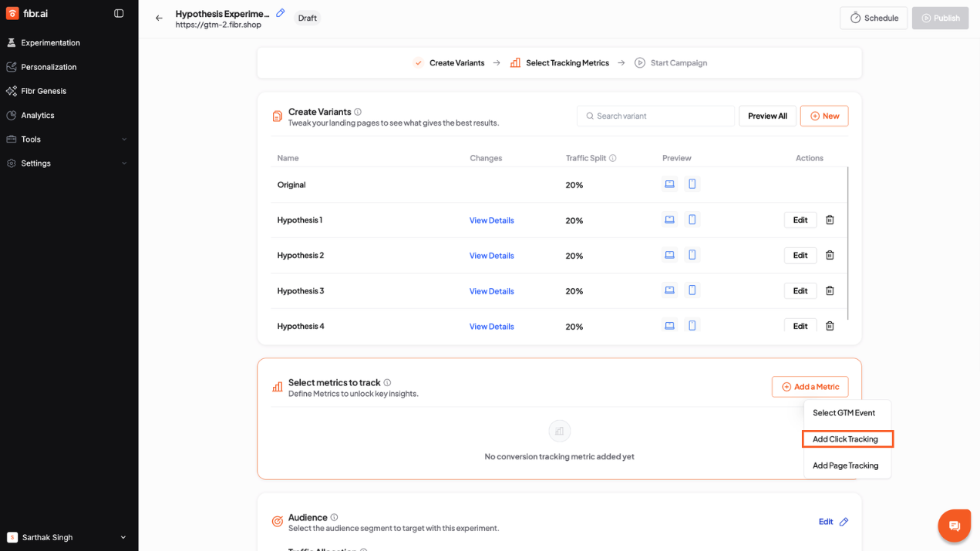Click View Details for Hypothesis 2
Image resolution: width=980 pixels, height=551 pixels.
point(491,256)
